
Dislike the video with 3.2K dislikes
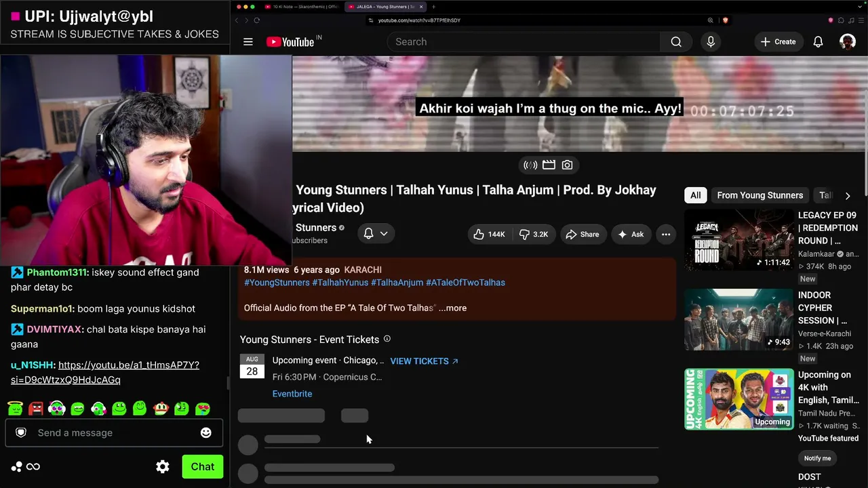534,235
